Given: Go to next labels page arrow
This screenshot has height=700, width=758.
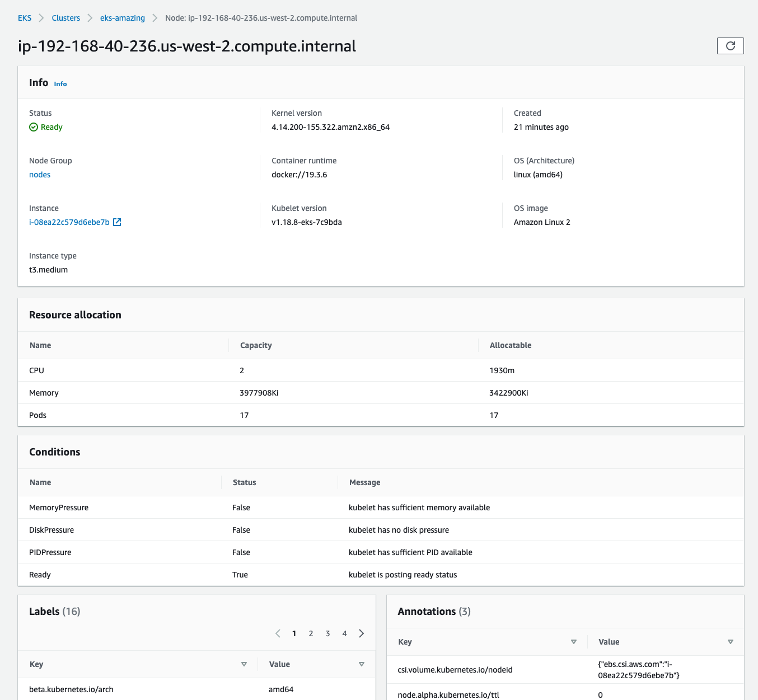Looking at the screenshot, I should tap(362, 633).
